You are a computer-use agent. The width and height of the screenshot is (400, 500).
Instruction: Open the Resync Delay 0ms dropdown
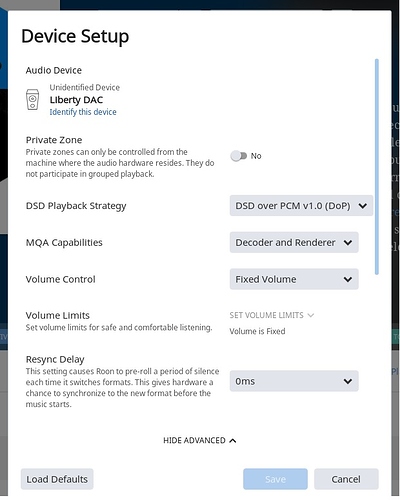[294, 381]
